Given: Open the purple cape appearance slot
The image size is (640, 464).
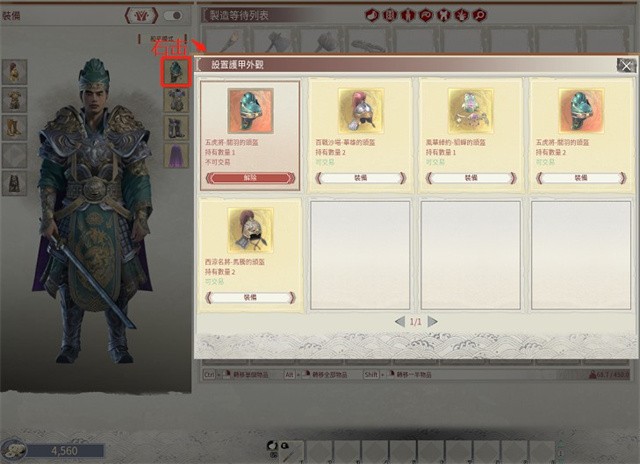Looking at the screenshot, I should (176, 155).
